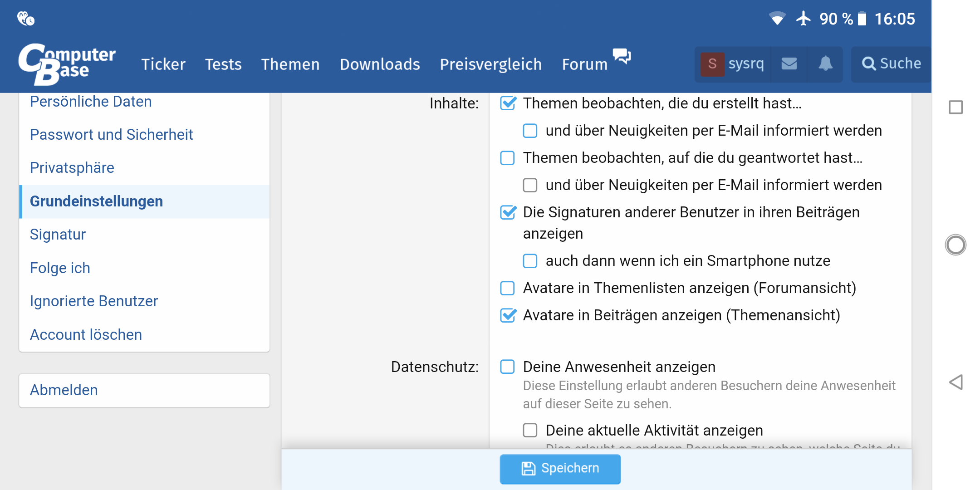Image resolution: width=980 pixels, height=490 pixels.
Task: Open the Signatur settings page
Action: click(x=58, y=235)
